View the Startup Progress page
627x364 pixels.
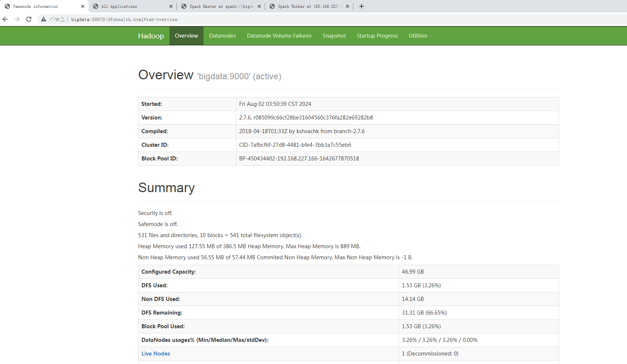click(377, 36)
